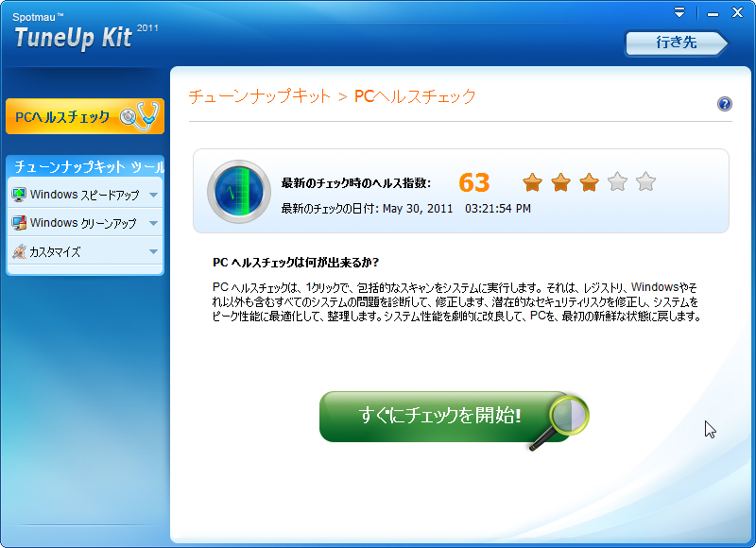
Task: Open the Windows スピードアップ menu item
Action: [x=85, y=195]
